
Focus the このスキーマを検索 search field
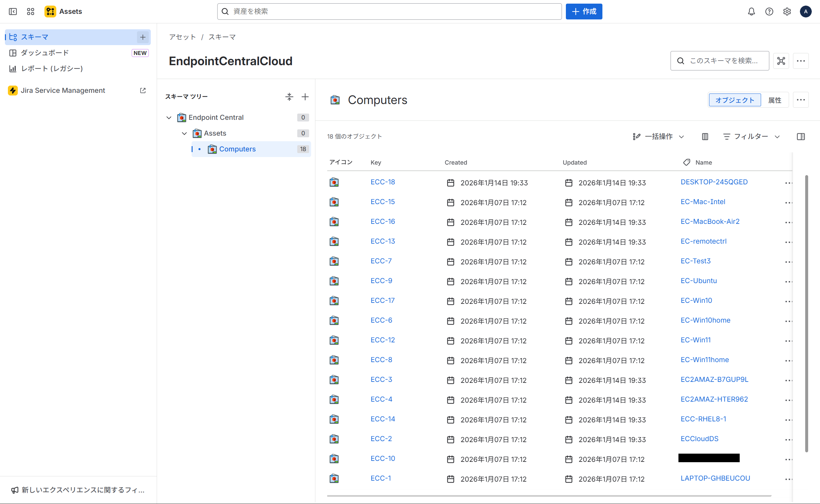pos(723,61)
